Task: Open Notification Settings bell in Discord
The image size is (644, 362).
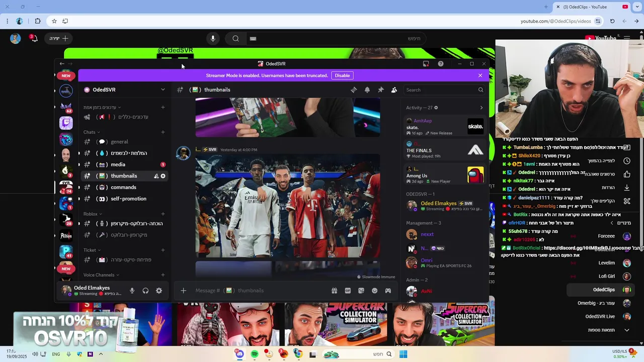Action: tap(367, 89)
